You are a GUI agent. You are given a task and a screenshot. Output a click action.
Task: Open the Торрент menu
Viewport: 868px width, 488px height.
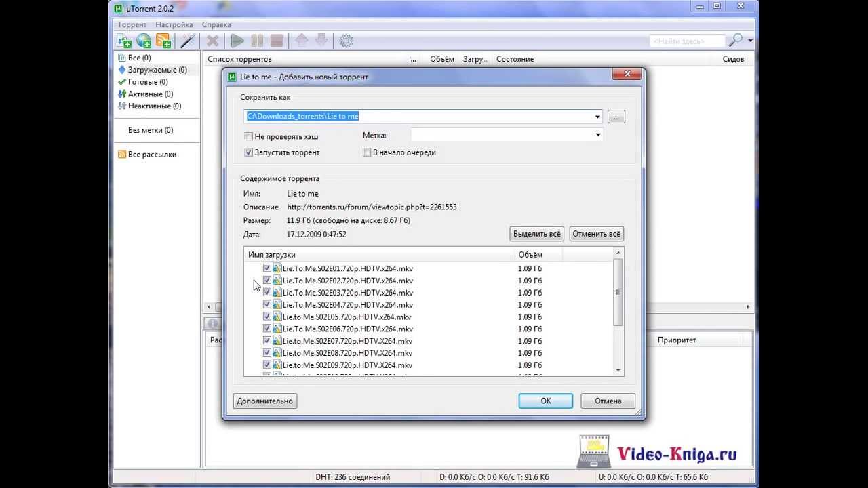click(x=132, y=24)
